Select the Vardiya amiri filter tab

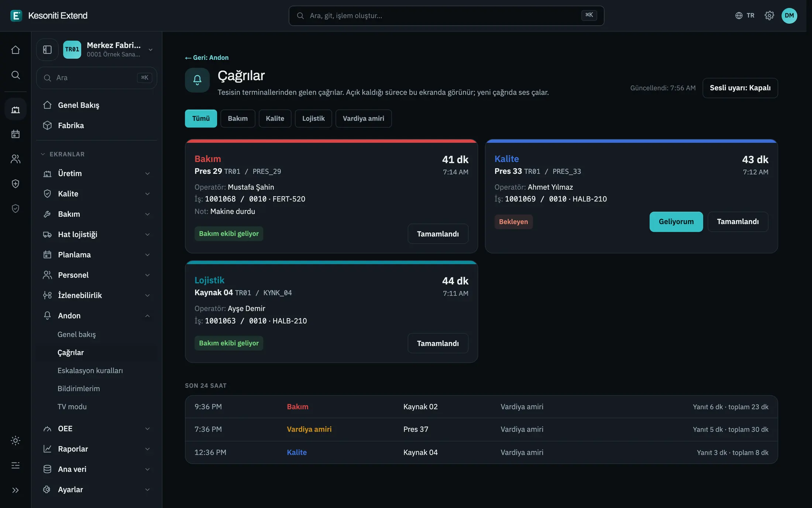tap(363, 119)
